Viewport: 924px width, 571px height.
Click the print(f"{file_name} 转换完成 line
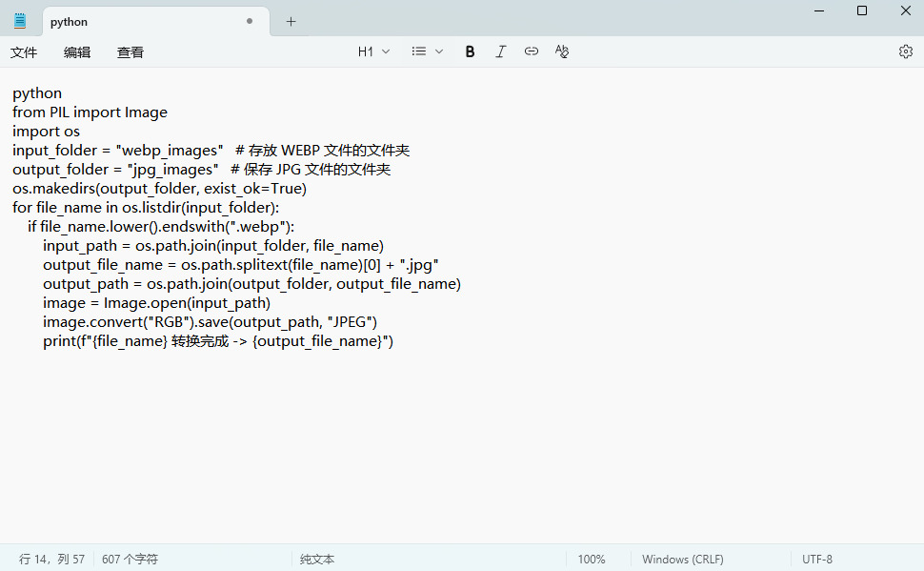point(218,341)
